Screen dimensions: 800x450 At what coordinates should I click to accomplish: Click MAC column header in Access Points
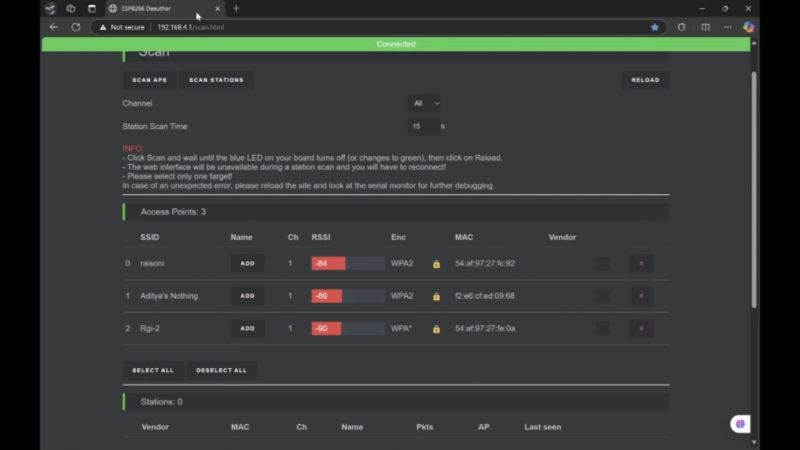(464, 237)
